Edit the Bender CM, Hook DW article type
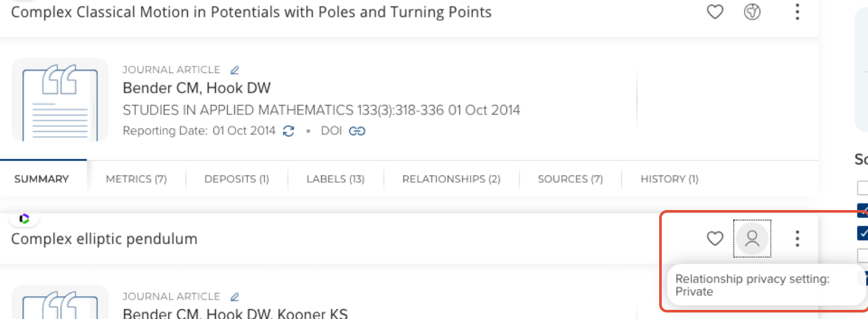The width and height of the screenshot is (868, 319). 235,70
